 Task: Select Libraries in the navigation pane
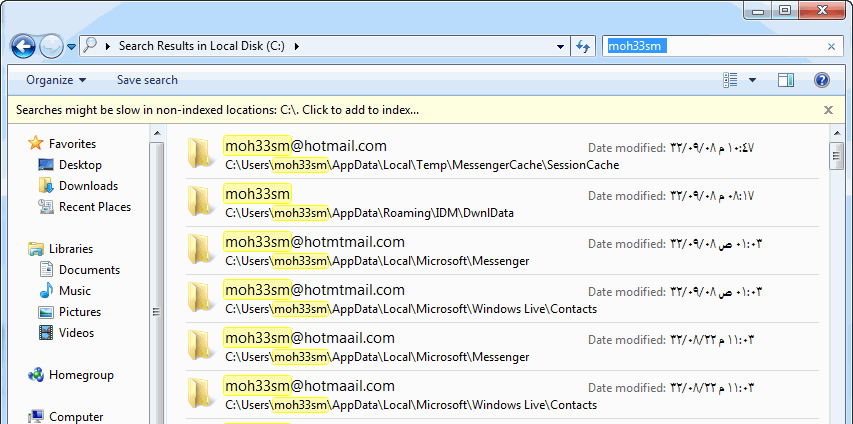[71, 249]
